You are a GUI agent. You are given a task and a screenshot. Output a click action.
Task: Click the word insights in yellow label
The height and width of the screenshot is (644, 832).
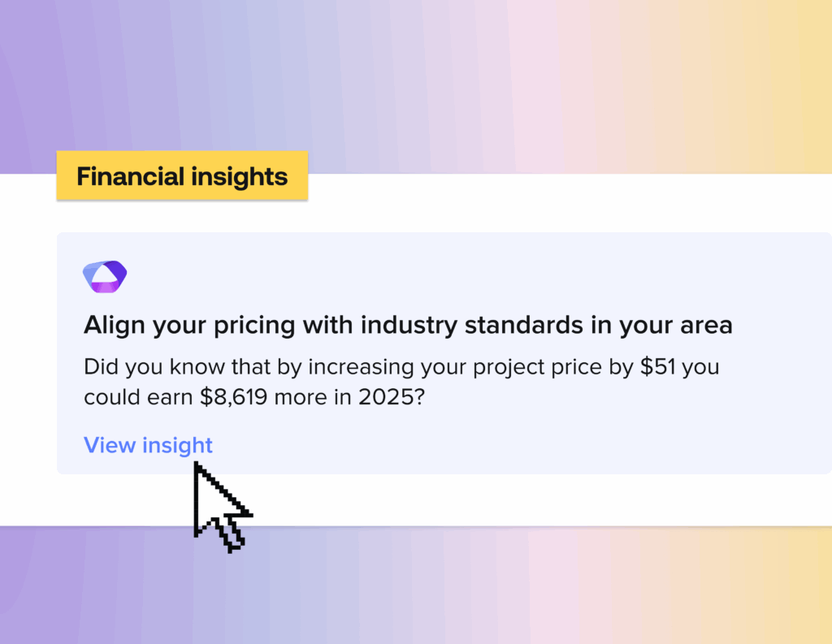pos(240,177)
